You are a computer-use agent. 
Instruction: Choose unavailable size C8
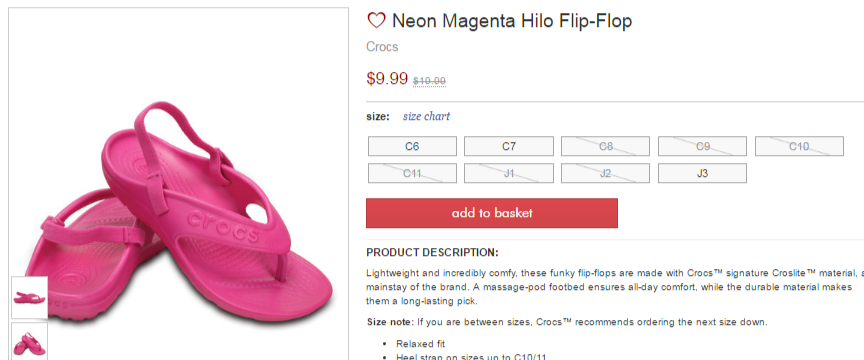(x=605, y=146)
